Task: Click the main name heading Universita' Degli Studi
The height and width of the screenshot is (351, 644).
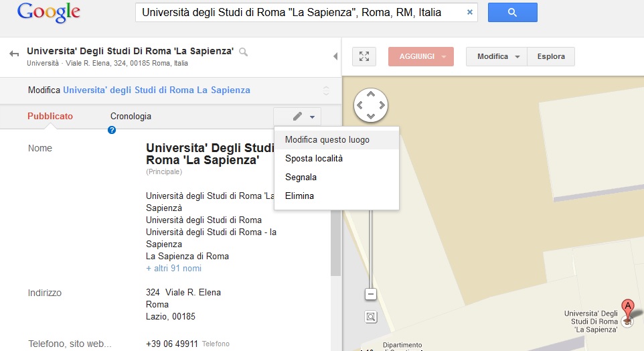Action: (x=210, y=153)
